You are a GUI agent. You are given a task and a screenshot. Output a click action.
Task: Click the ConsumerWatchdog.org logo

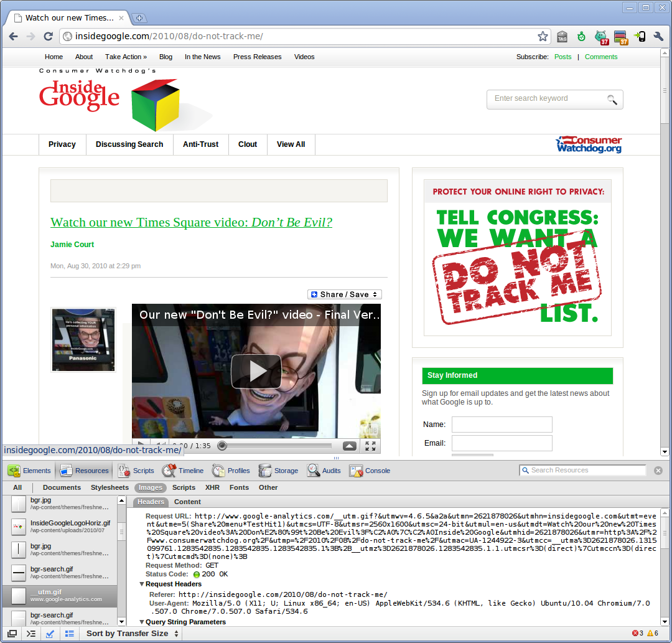(x=589, y=144)
